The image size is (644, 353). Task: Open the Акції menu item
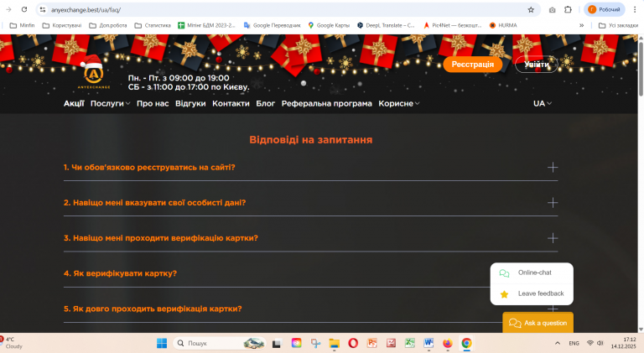pyautogui.click(x=74, y=103)
